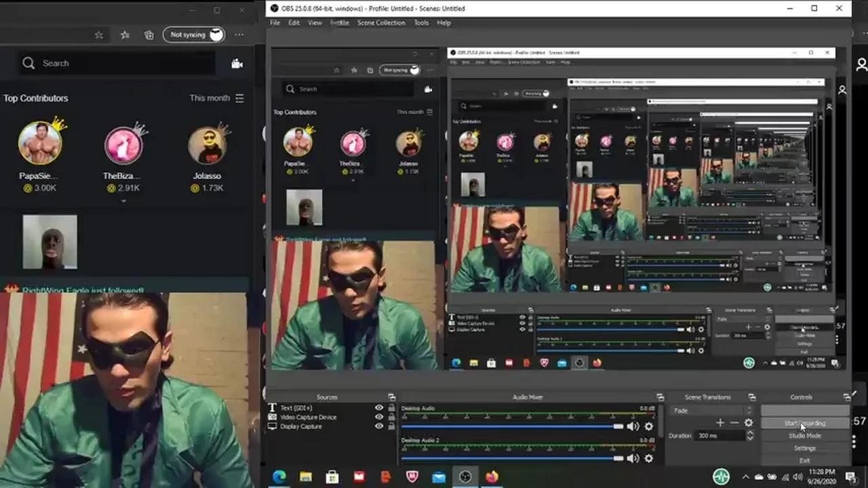Click the Sources panel options icon
The height and width of the screenshot is (488, 868).
click(x=391, y=397)
